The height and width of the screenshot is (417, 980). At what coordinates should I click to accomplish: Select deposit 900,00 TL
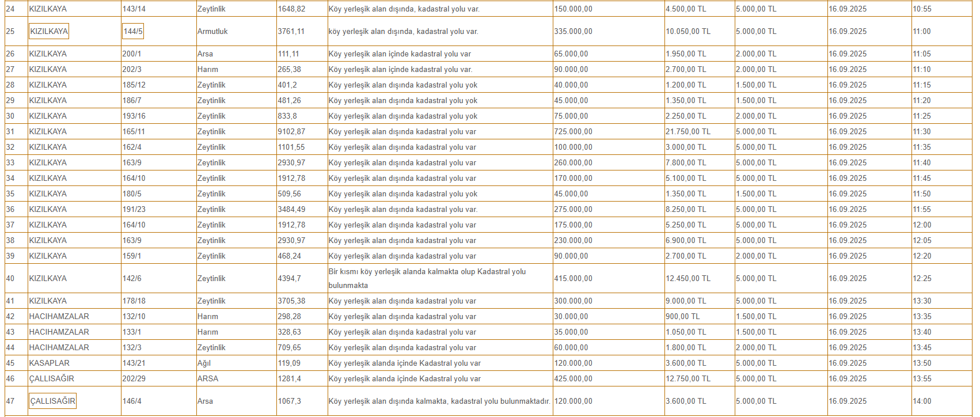[x=683, y=316]
